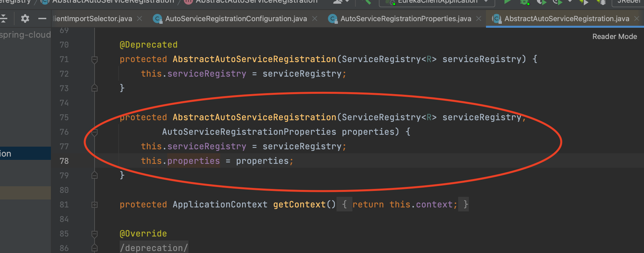Screen dimensions: 644x253
Task: Close the AutoServiceRegistrationProperties.java tab
Action: tap(479, 18)
